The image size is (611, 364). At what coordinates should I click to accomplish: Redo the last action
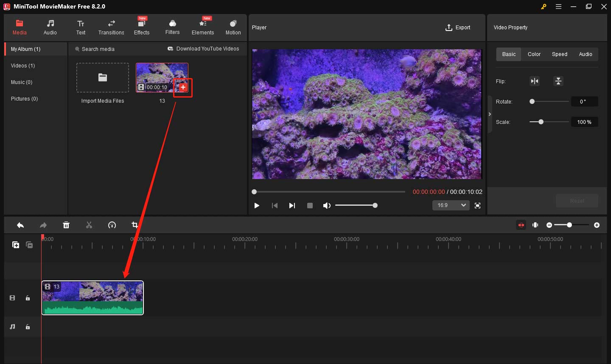pyautogui.click(x=43, y=225)
